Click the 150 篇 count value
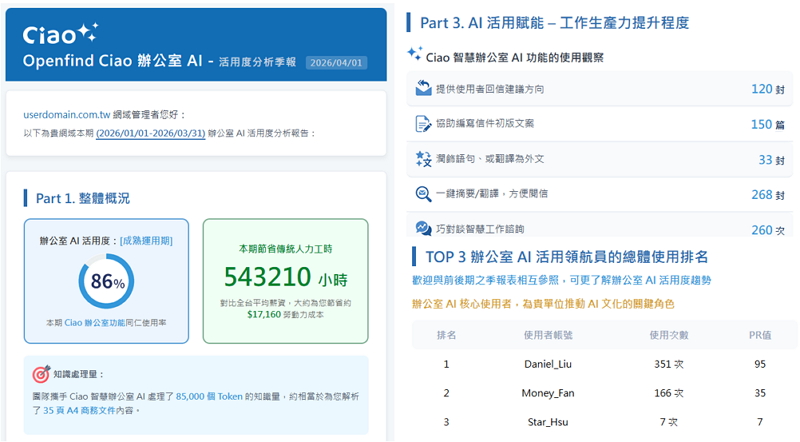Screen dimensions: 800x442 pyautogui.click(x=768, y=124)
